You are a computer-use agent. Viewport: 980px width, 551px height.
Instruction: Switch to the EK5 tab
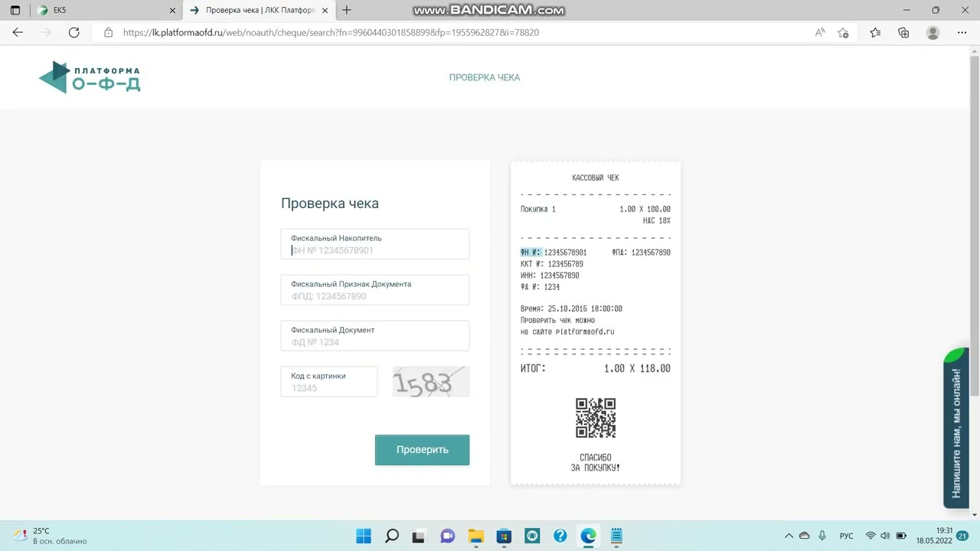pyautogui.click(x=105, y=11)
